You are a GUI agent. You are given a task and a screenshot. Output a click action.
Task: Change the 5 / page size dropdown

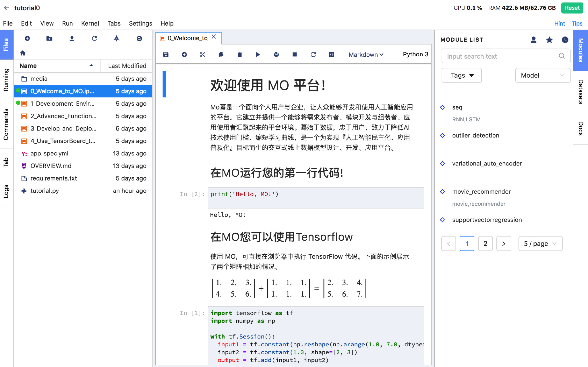(x=540, y=244)
